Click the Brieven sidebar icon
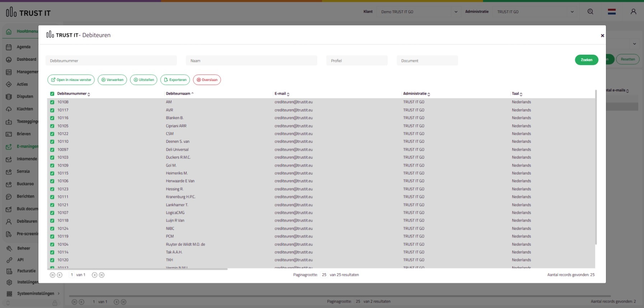 coord(9,134)
